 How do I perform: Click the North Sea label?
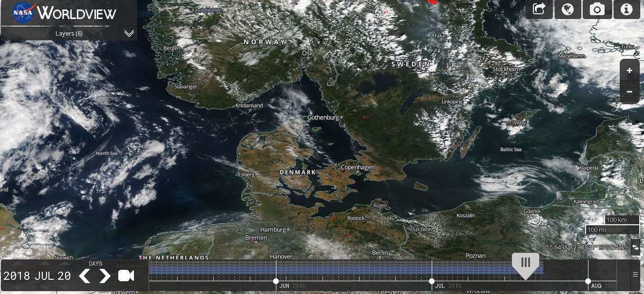click(x=106, y=154)
